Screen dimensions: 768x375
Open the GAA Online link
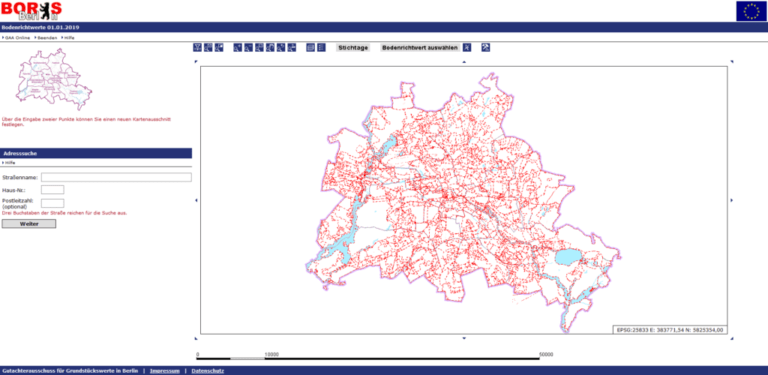(17, 38)
